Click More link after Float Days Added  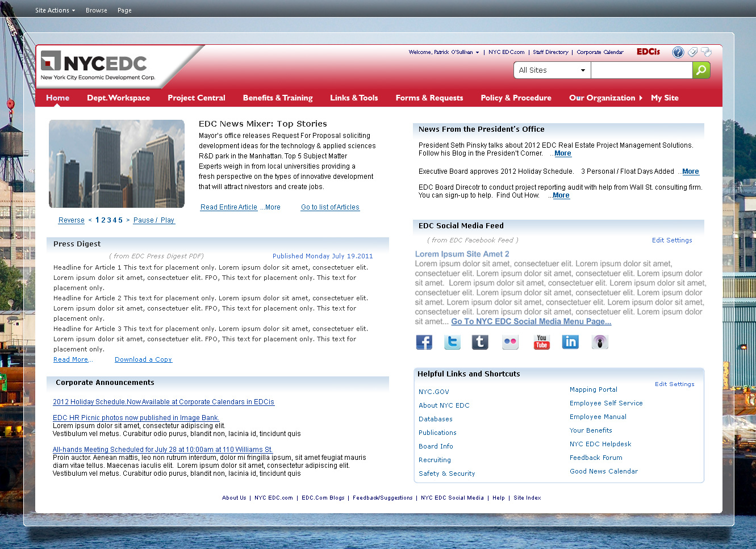coord(691,171)
